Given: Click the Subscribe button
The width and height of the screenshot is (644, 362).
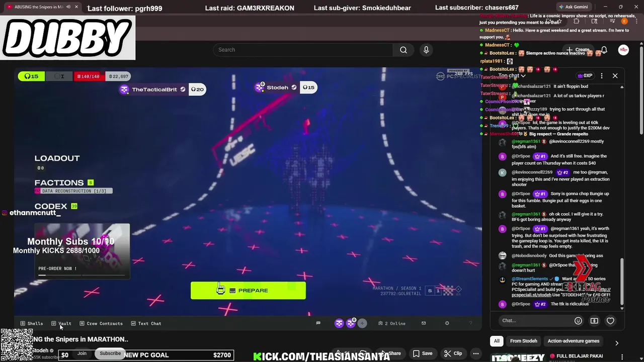Looking at the screenshot, I should tap(110, 353).
